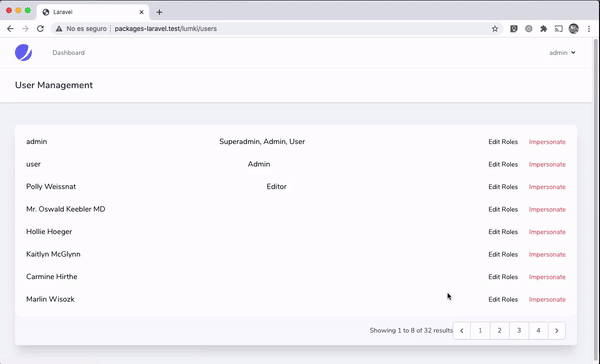This screenshot has width=600, height=364.
Task: Open a new tab with plus icon
Action: [159, 12]
